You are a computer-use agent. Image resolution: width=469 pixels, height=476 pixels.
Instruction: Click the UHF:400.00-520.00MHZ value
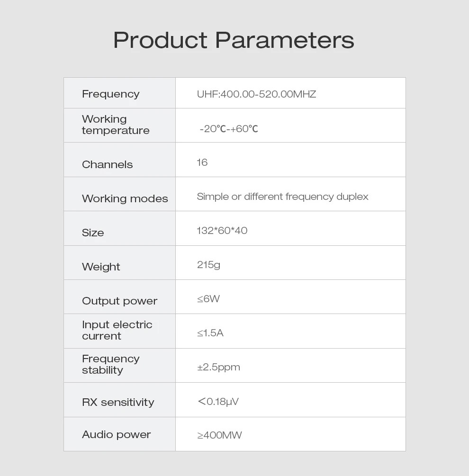256,94
